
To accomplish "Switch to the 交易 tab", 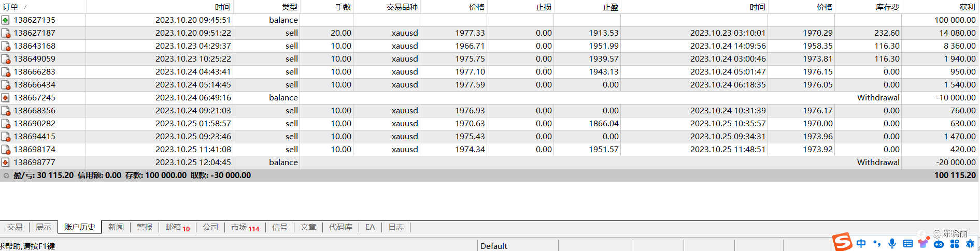I will pos(15,227).
